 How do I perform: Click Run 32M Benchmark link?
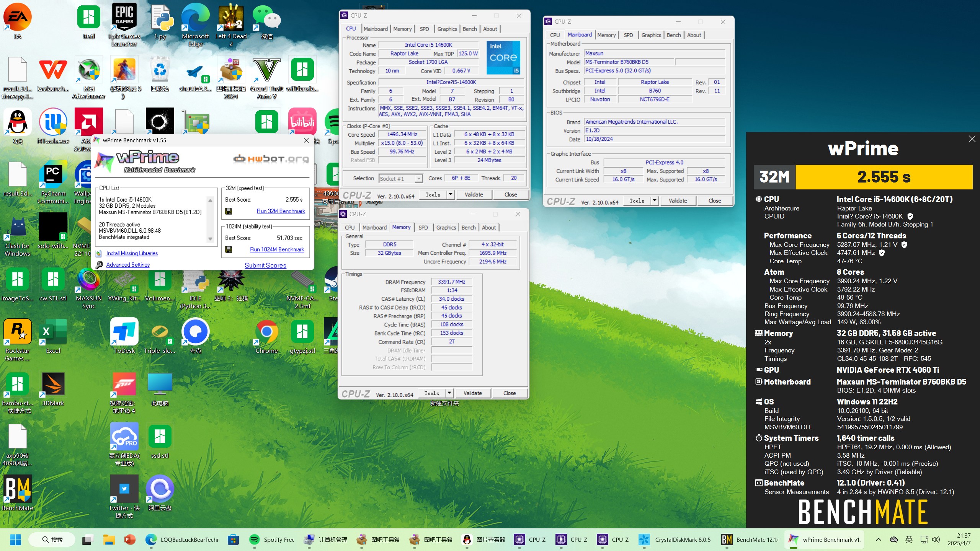click(x=281, y=211)
